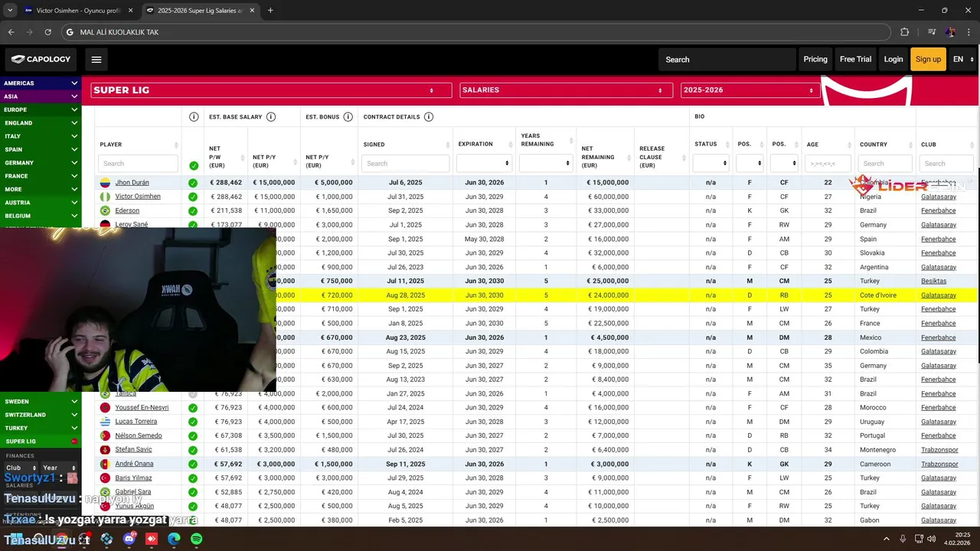Expand the England sidebar item
Viewport: 980px width, 551px height.
[x=41, y=122]
